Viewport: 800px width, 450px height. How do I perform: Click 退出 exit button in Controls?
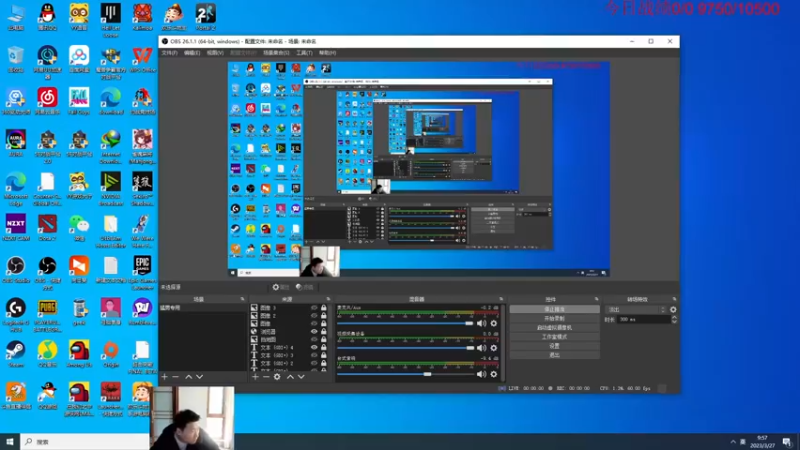pyautogui.click(x=555, y=355)
